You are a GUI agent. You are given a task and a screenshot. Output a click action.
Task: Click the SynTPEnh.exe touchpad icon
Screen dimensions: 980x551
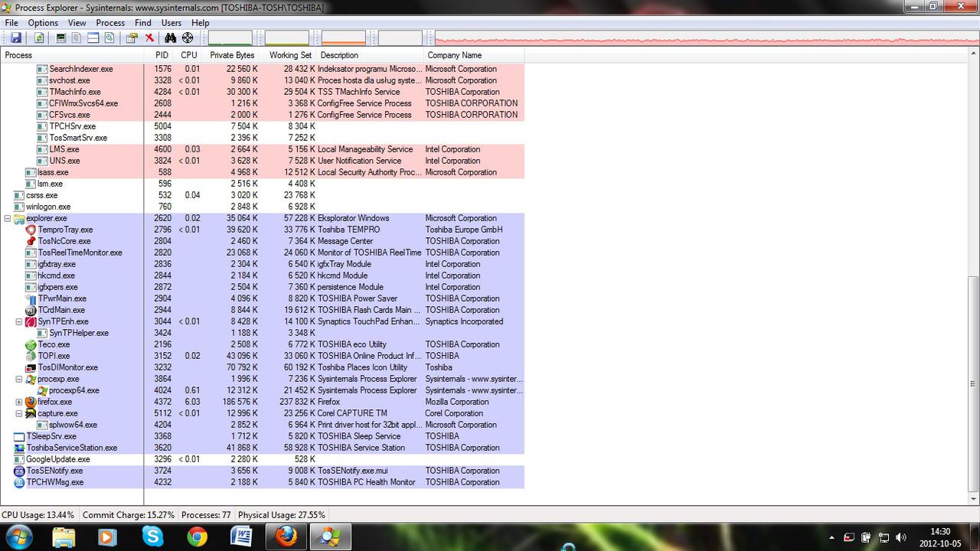31,321
